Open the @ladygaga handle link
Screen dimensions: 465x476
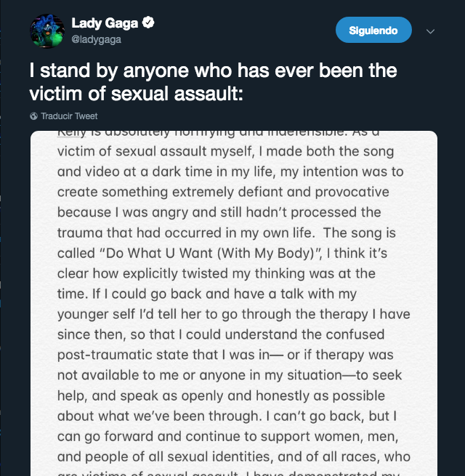coord(96,39)
